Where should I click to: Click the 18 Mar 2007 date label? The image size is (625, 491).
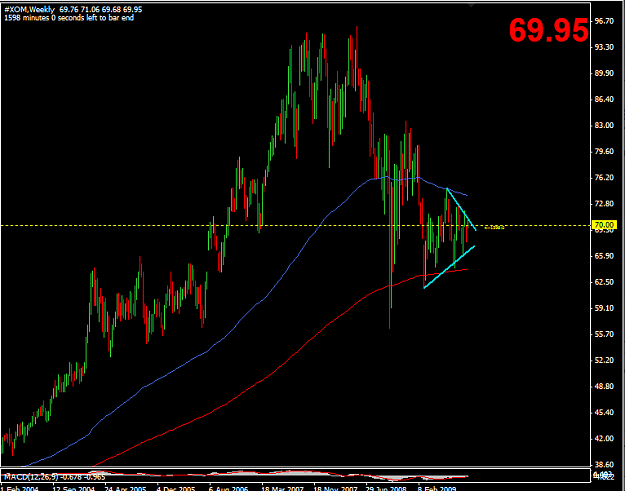(x=283, y=488)
